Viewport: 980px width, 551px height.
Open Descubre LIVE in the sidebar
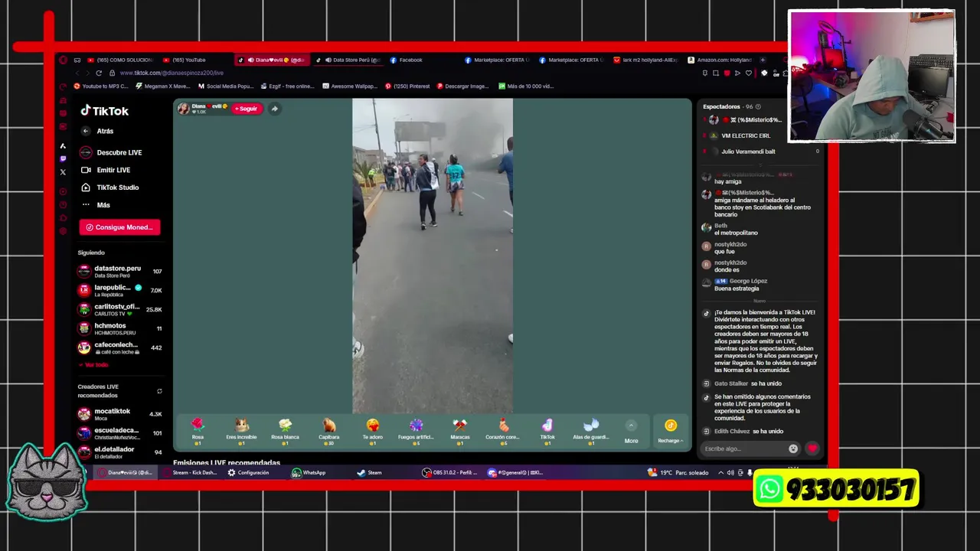112,152
